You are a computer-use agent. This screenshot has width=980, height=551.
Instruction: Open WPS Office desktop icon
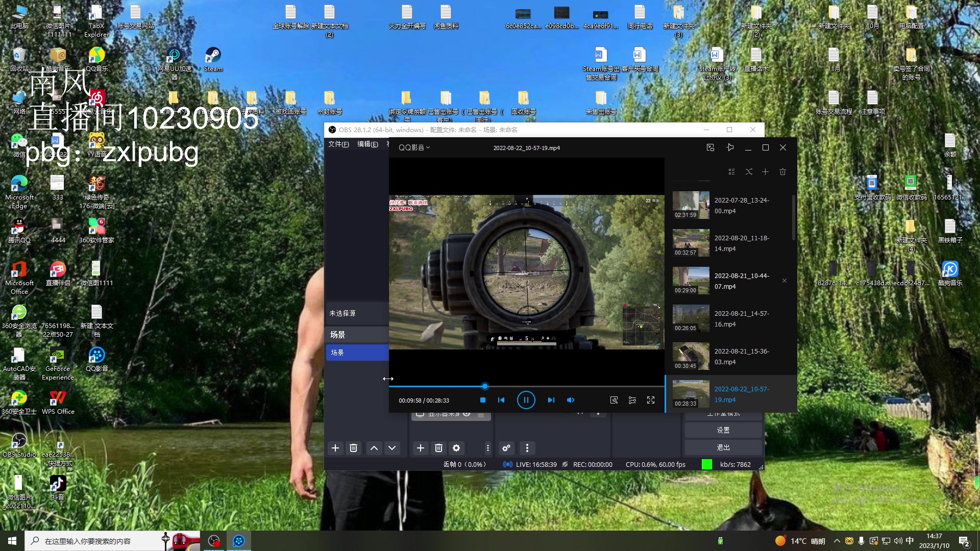[58, 402]
